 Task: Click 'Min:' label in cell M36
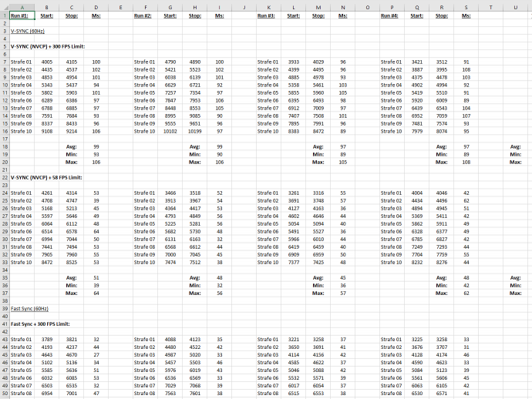point(318,286)
